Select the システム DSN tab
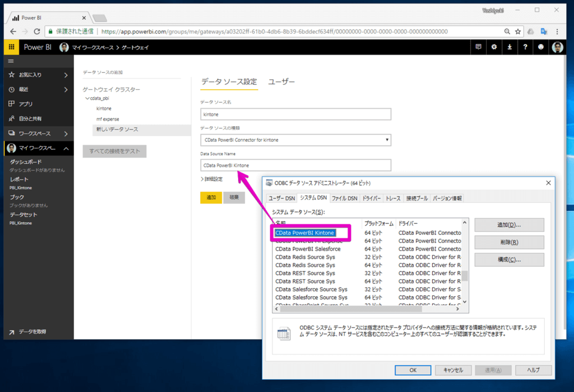The width and height of the screenshot is (574, 392). (313, 197)
